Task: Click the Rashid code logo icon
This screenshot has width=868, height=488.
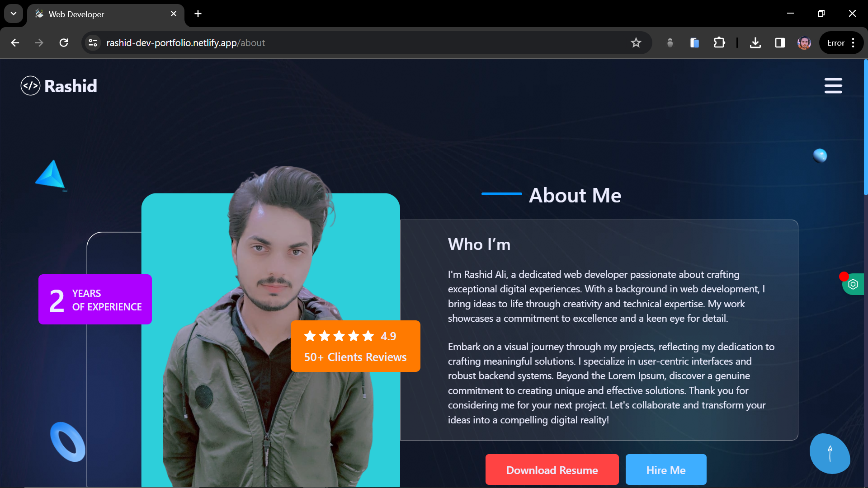Action: point(30,86)
